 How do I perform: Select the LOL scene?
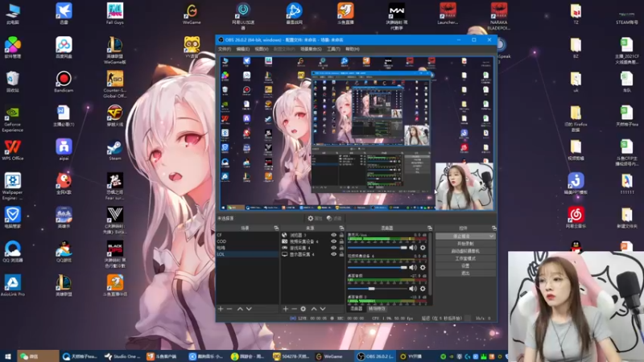click(248, 254)
